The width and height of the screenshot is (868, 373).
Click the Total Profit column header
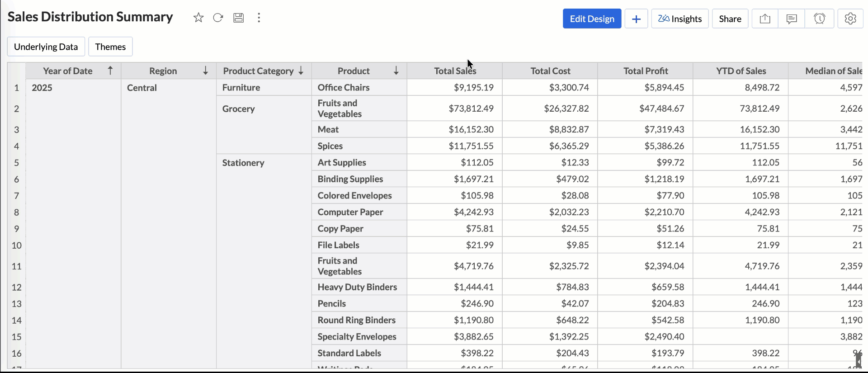(645, 71)
